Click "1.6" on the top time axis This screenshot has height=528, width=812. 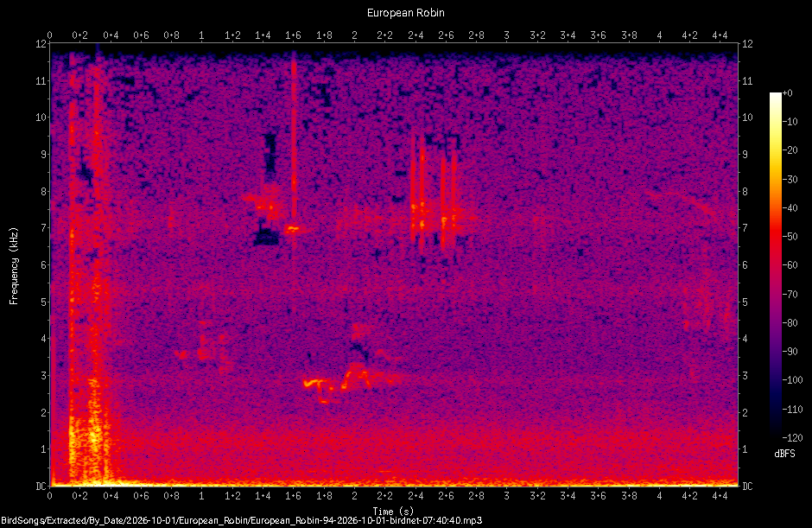click(x=293, y=35)
